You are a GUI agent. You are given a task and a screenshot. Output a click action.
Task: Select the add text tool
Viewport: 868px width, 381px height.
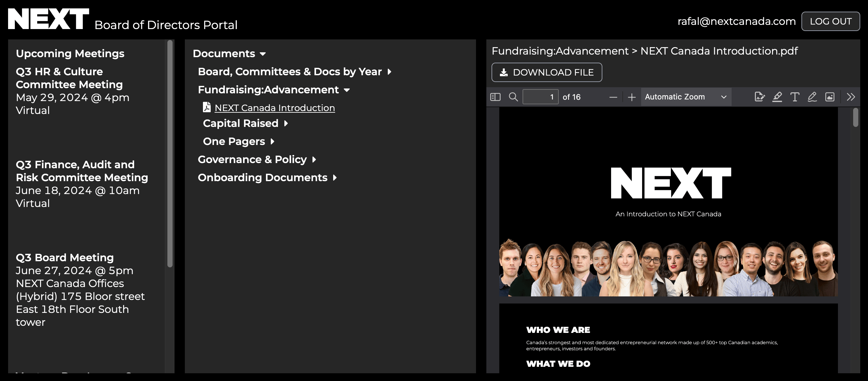[795, 97]
